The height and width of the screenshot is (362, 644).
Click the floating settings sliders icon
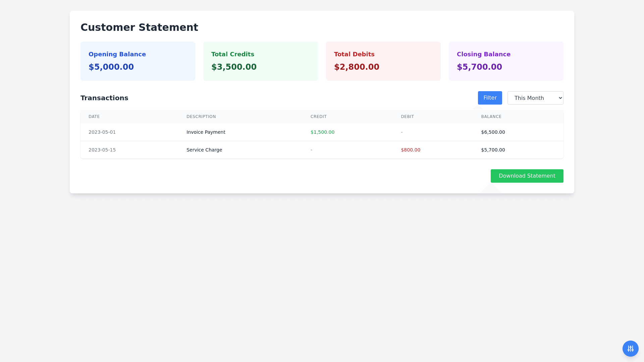[x=630, y=349]
